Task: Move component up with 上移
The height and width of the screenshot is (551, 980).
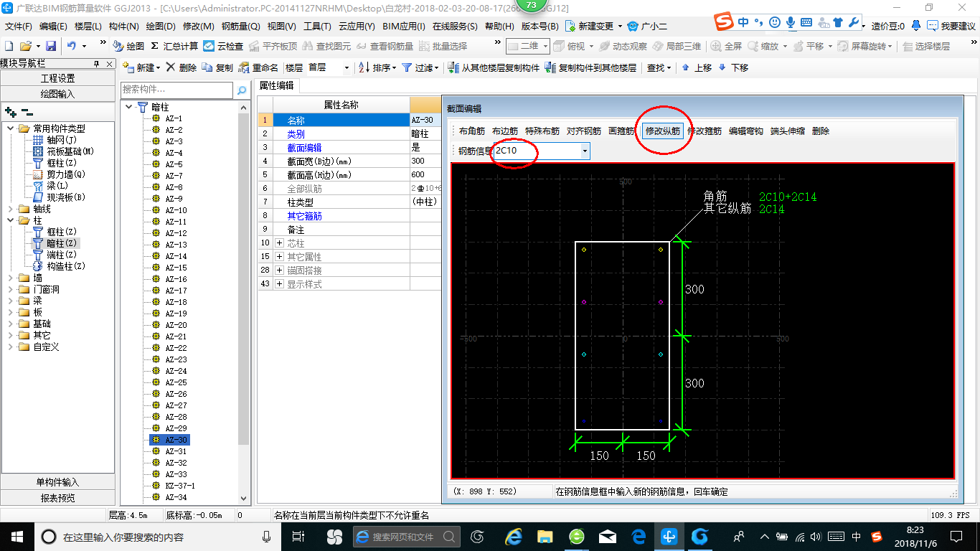Action: 697,68
